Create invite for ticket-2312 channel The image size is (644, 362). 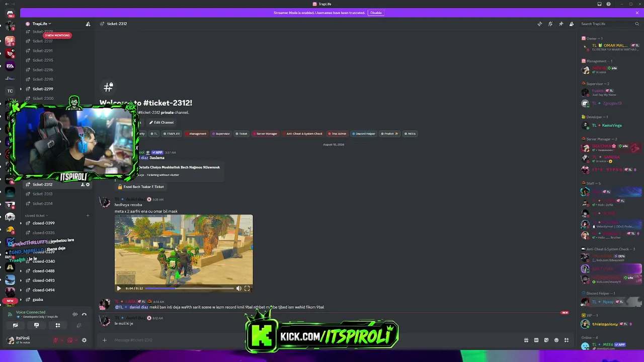pyautogui.click(x=82, y=185)
